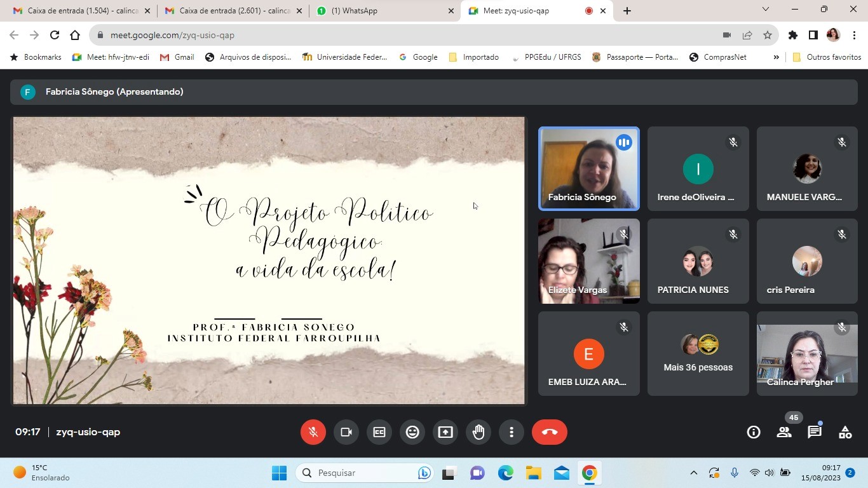Viewport: 868px width, 488px height.
Task: Turn on closed captions
Action: pyautogui.click(x=379, y=432)
